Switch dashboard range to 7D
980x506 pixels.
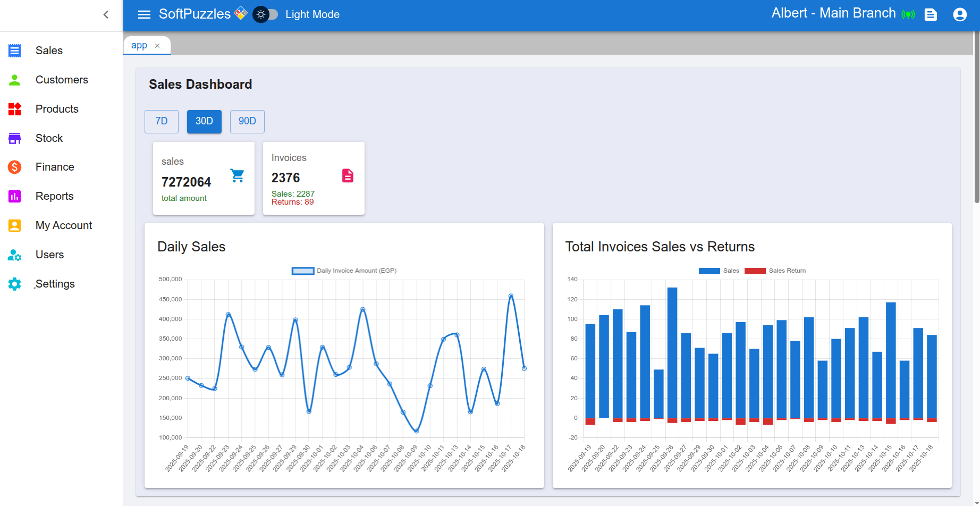(162, 121)
